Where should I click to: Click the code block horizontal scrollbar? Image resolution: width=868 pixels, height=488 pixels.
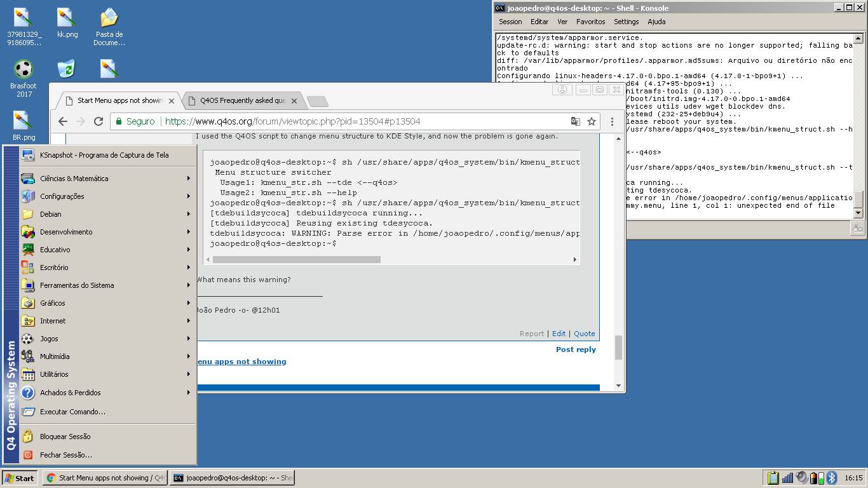pos(297,260)
